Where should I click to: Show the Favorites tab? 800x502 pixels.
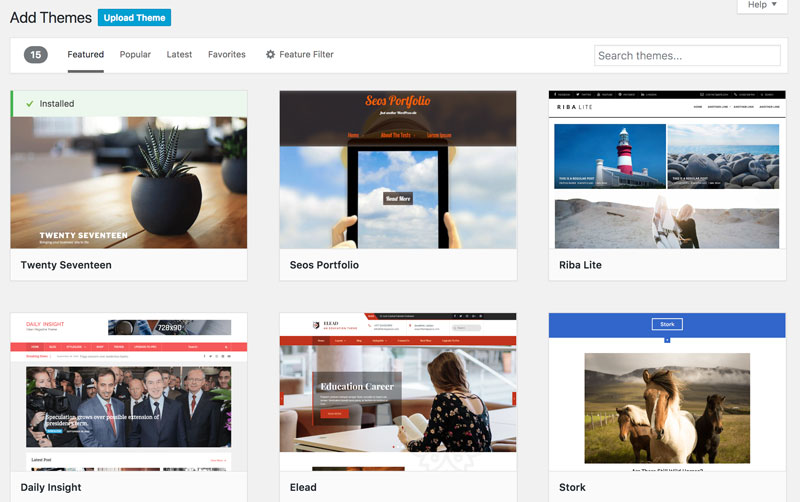point(227,55)
